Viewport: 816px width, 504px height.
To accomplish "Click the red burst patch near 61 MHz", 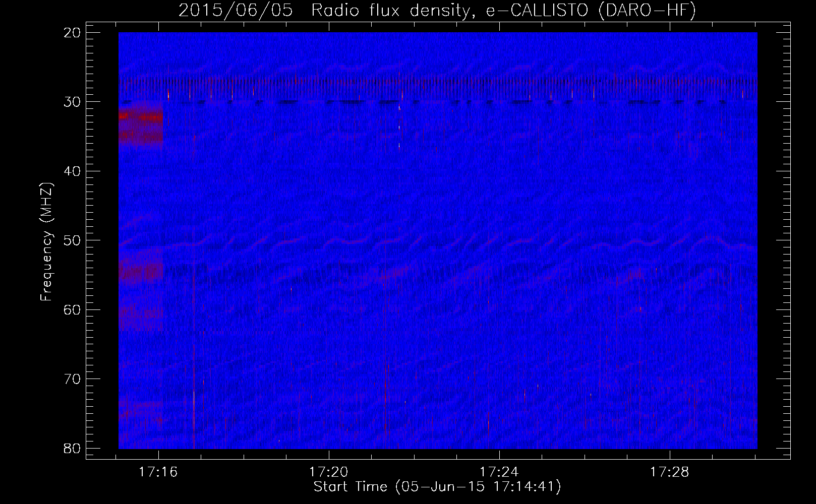I will tap(141, 314).
